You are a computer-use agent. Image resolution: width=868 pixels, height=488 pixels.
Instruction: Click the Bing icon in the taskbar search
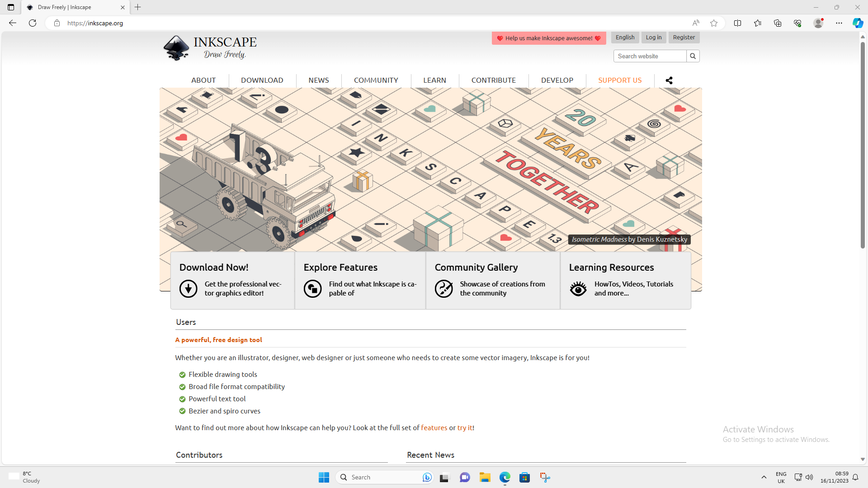427,477
